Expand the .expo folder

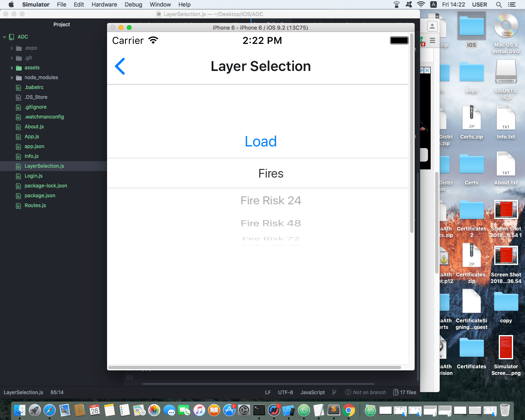click(11, 48)
